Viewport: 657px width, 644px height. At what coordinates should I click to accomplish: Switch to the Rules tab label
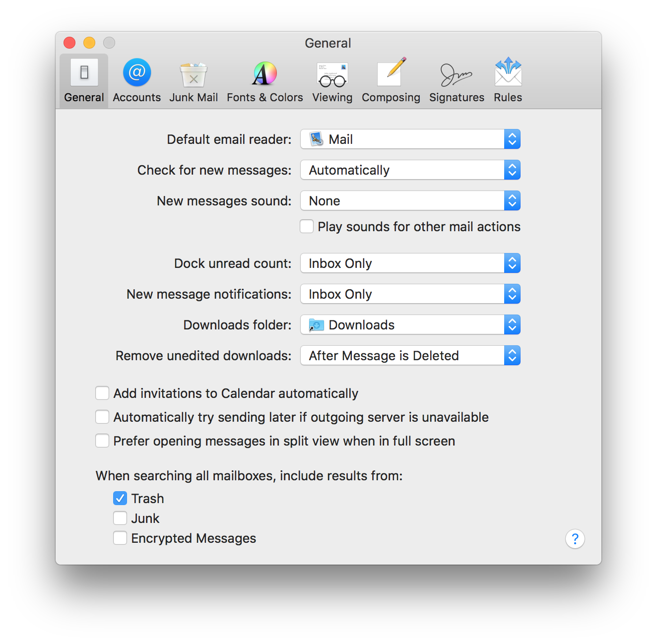coord(508,97)
